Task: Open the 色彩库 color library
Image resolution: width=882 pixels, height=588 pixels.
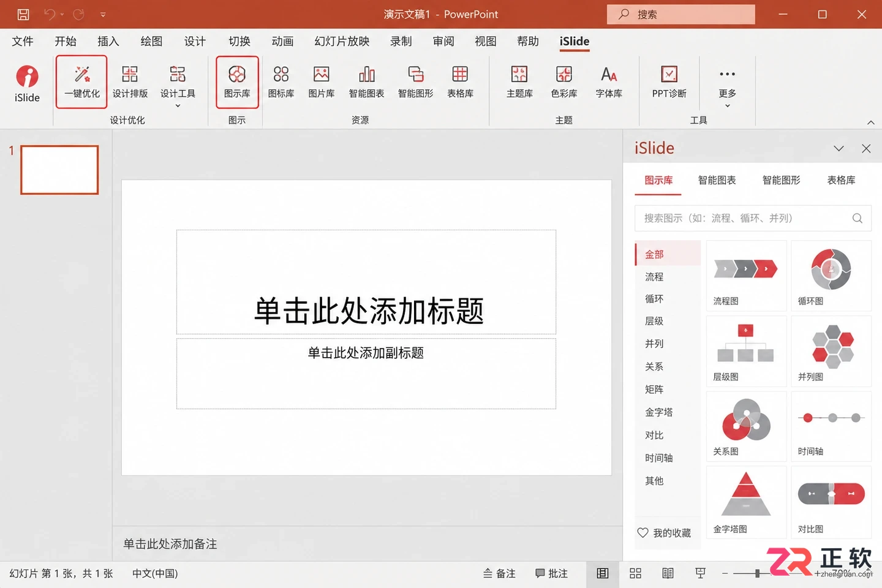Action: (564, 82)
